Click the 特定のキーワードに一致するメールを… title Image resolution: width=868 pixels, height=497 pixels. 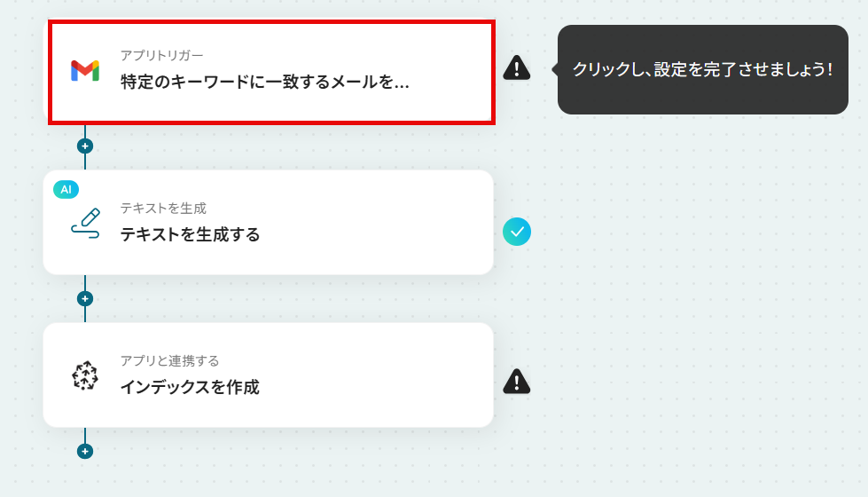tap(264, 82)
